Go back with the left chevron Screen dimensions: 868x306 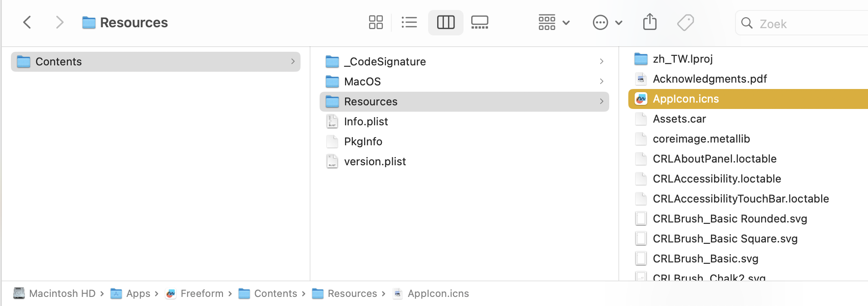click(27, 22)
